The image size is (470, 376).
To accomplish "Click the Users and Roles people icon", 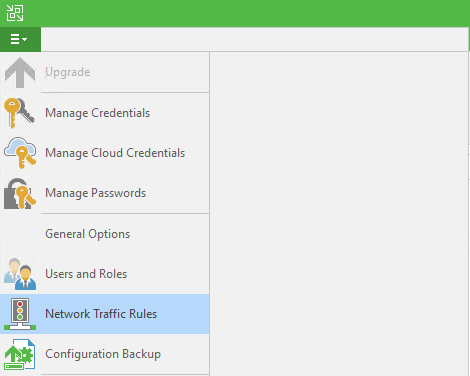I will coord(20,274).
